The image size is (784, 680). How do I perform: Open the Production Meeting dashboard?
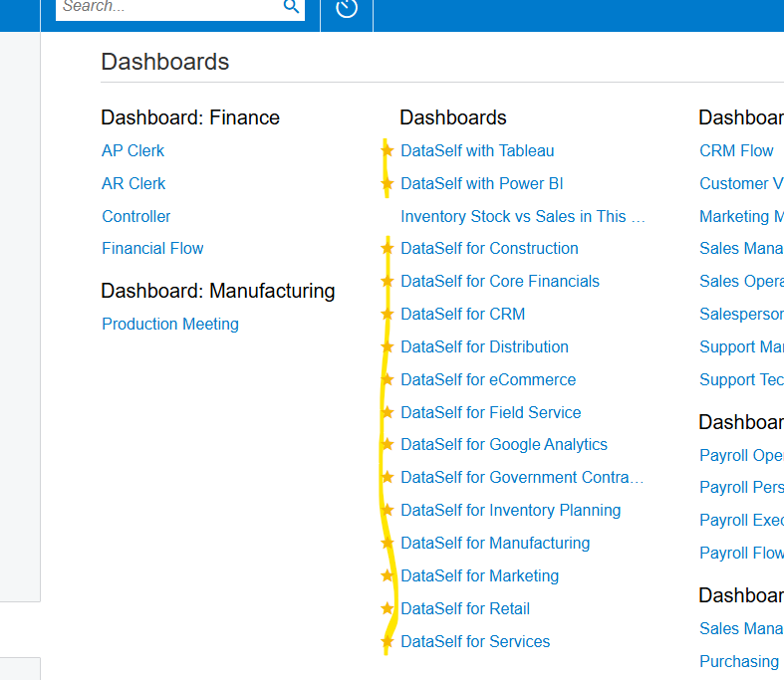[170, 324]
